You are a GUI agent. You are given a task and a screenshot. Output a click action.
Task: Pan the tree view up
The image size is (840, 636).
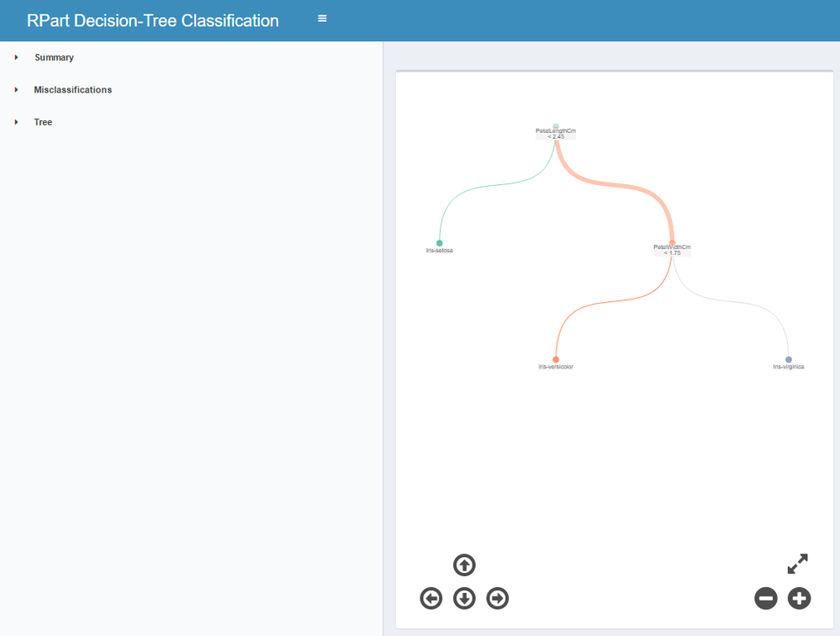click(x=464, y=564)
